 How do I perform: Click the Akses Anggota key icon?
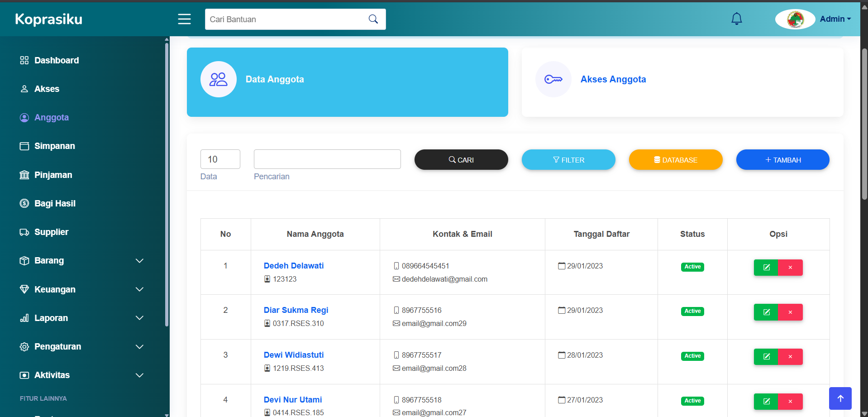[553, 79]
